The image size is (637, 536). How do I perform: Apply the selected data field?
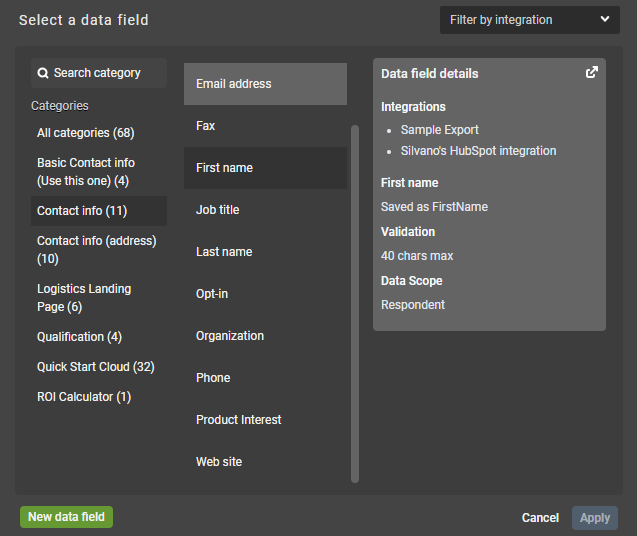pos(595,518)
